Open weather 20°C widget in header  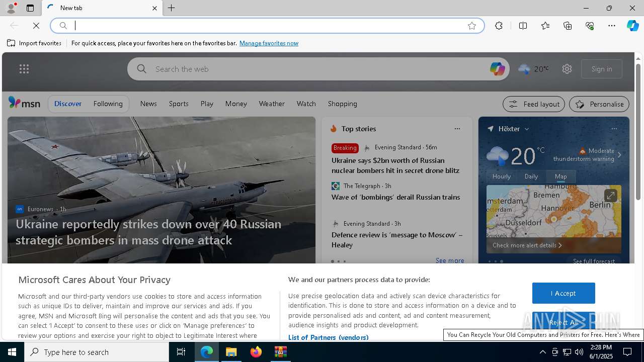pos(533,69)
